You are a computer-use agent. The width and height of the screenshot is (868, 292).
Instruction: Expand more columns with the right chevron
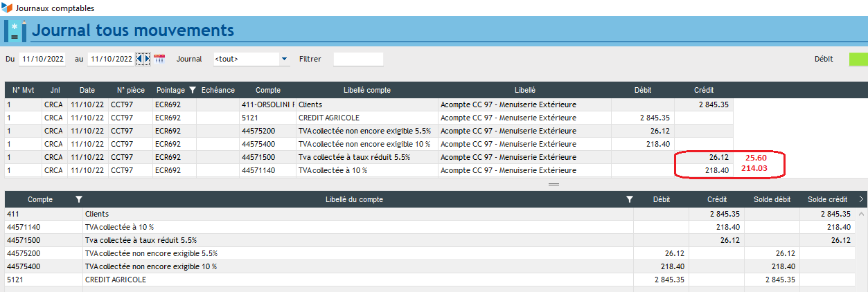click(861, 199)
